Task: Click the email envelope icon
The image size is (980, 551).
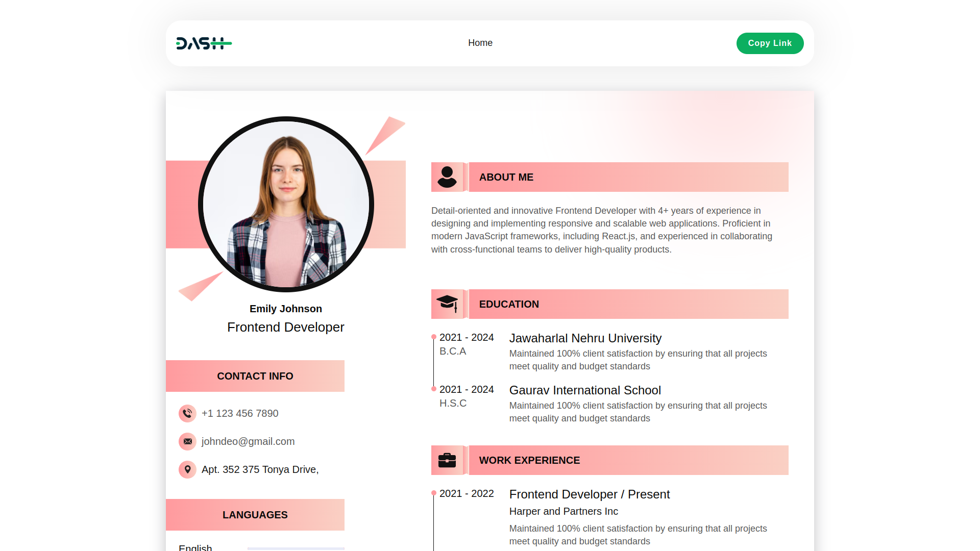Action: click(x=187, y=441)
